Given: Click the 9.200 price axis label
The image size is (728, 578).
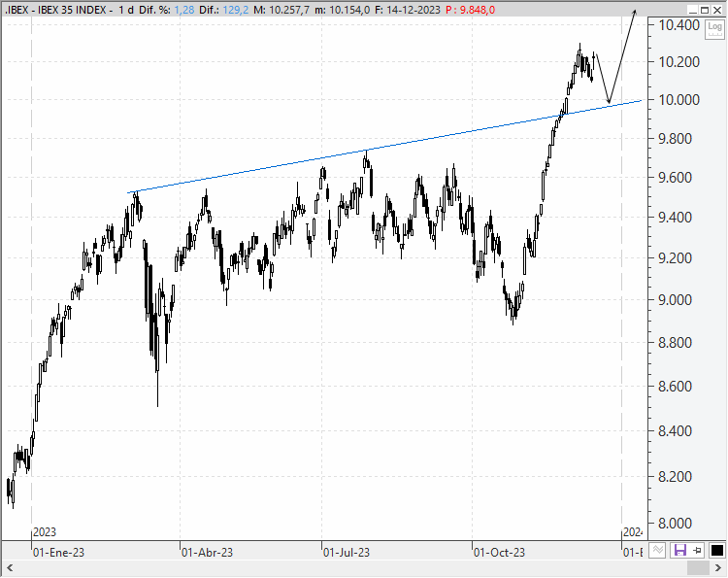Looking at the screenshot, I should pos(675,257).
